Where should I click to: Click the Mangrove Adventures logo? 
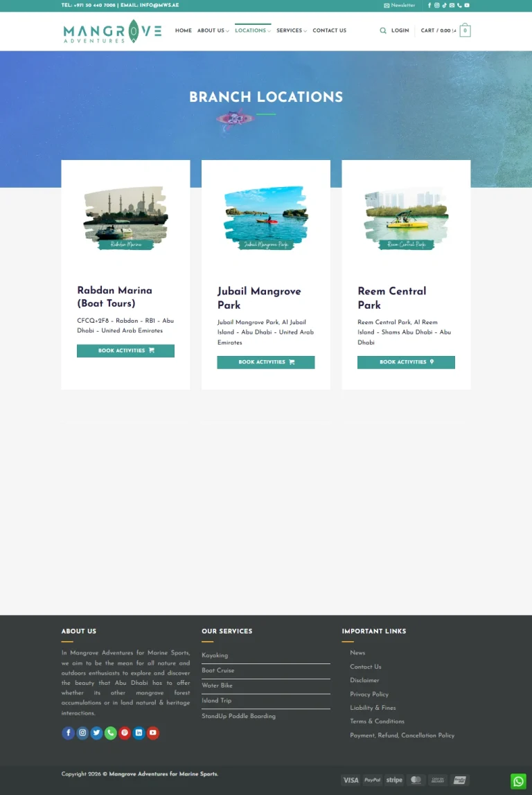click(113, 31)
